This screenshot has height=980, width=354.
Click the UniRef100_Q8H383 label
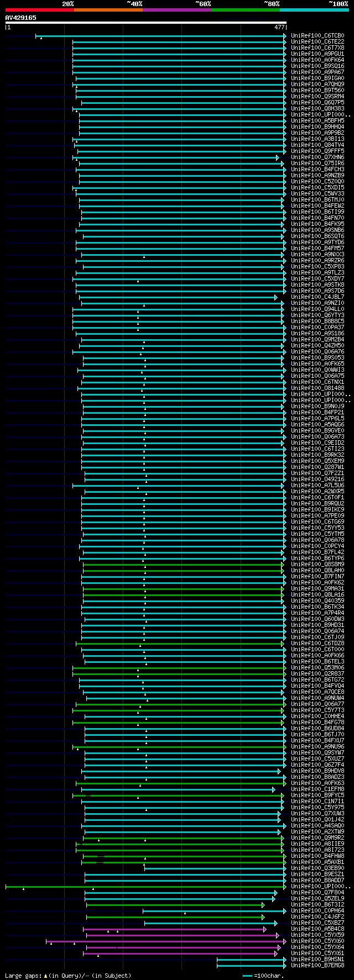click(x=317, y=109)
